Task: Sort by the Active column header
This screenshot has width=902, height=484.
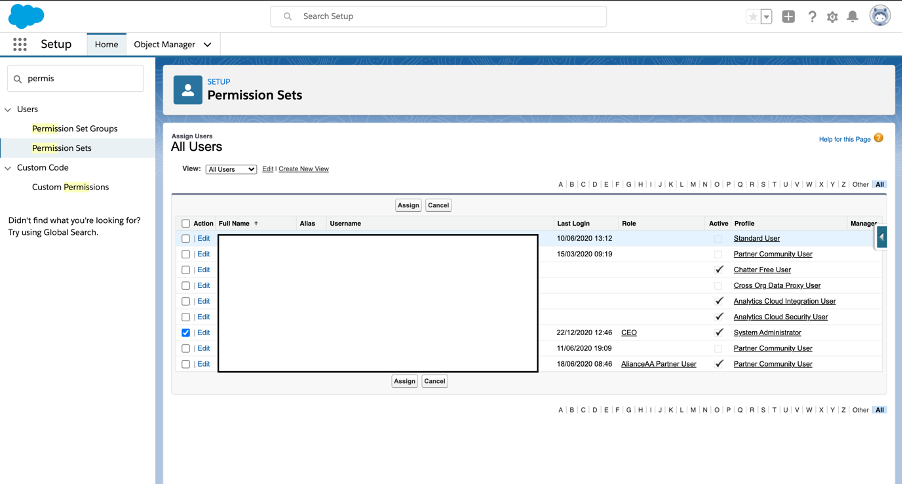Action: click(x=718, y=223)
